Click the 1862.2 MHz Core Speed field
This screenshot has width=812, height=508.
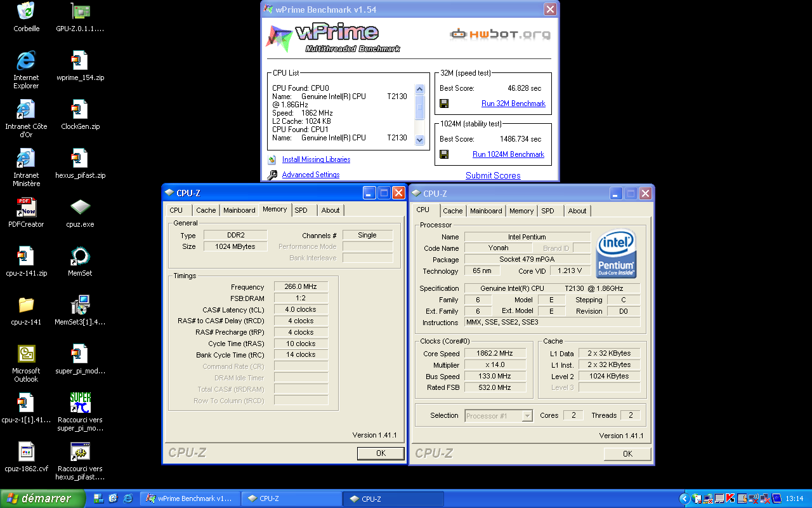click(495, 354)
